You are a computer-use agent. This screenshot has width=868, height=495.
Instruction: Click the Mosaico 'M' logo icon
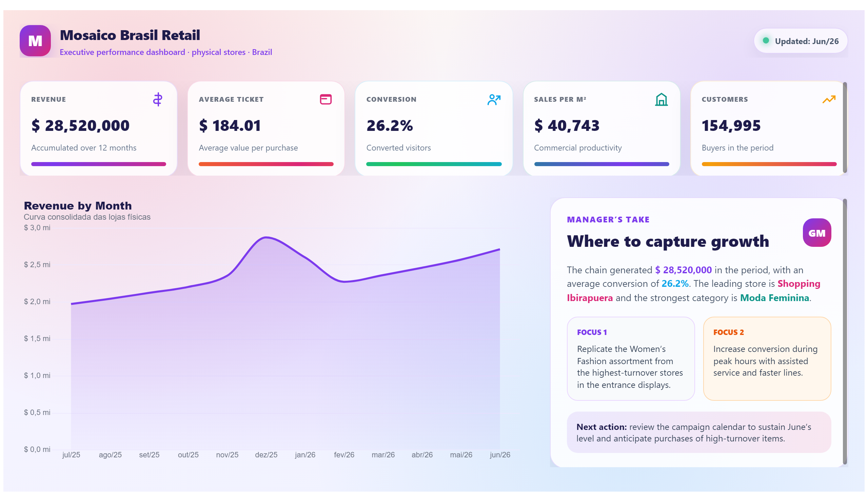pos(35,41)
